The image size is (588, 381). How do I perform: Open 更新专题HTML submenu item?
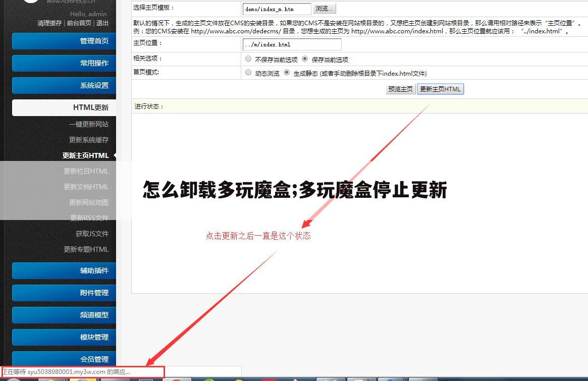[x=86, y=249]
